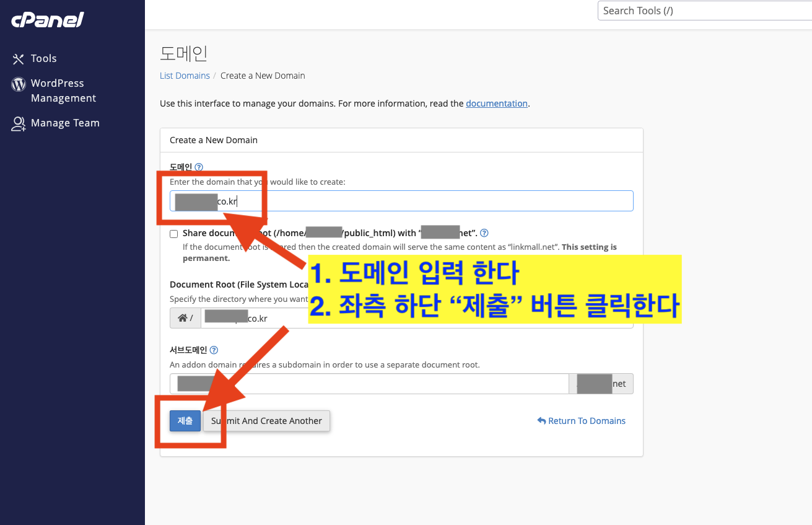Viewport: 812px width, 525px height.
Task: Select Tools in the left sidebar menu
Action: [43, 58]
